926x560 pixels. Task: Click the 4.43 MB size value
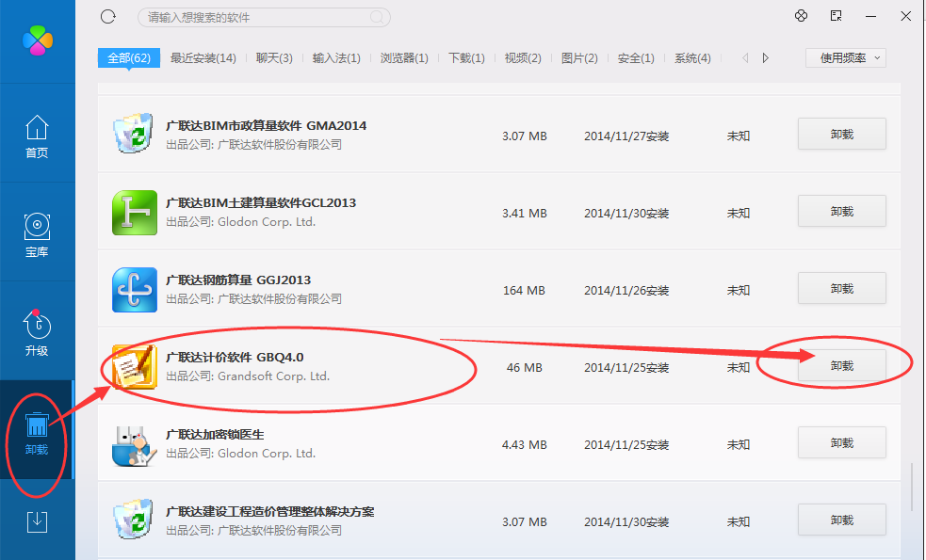[x=525, y=445]
